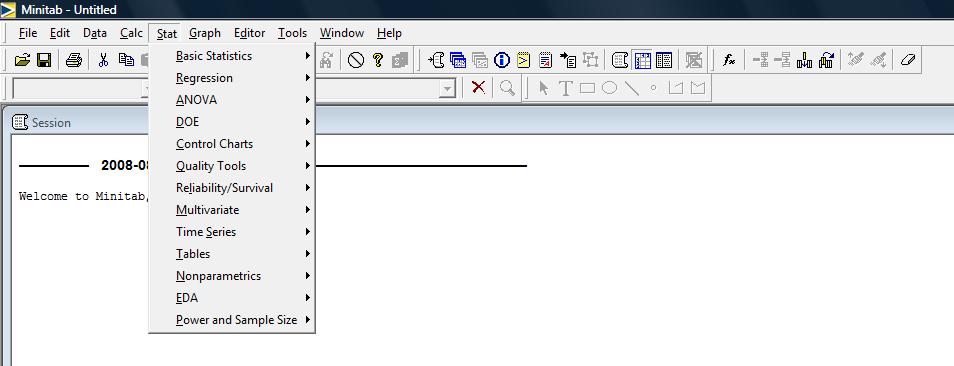Select the line drawing tool
The image size is (954, 366).
632,88
